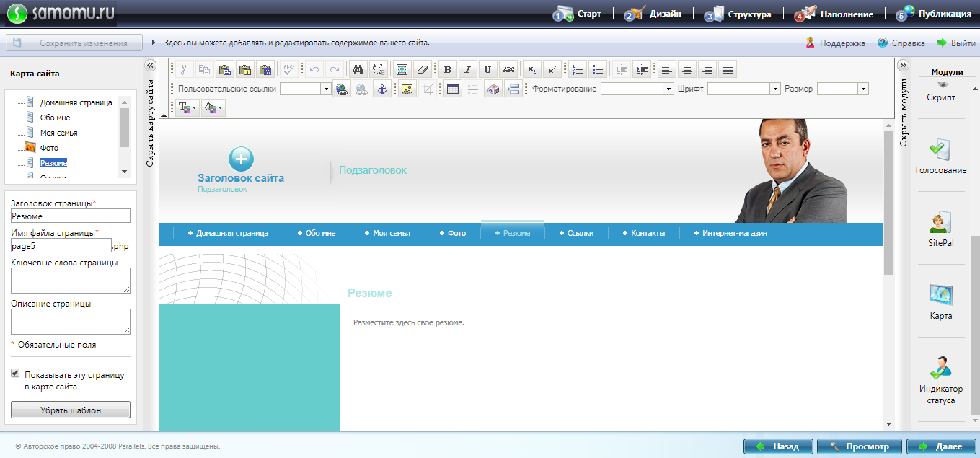Toggle Underline formatting
The image size is (980, 458).
(488, 70)
